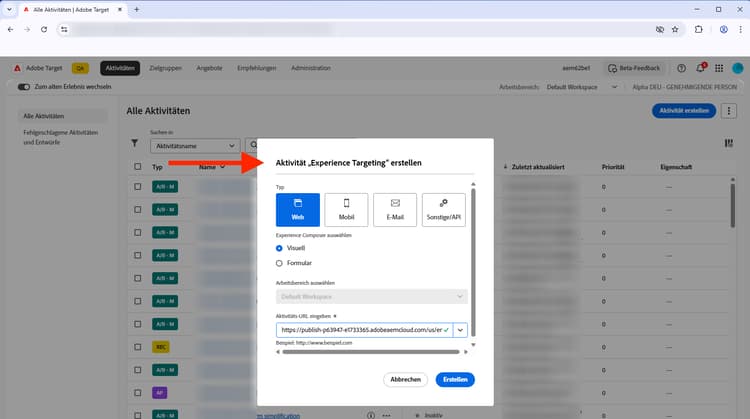Open a new browser tab
The image size is (750, 419).
click(x=136, y=10)
